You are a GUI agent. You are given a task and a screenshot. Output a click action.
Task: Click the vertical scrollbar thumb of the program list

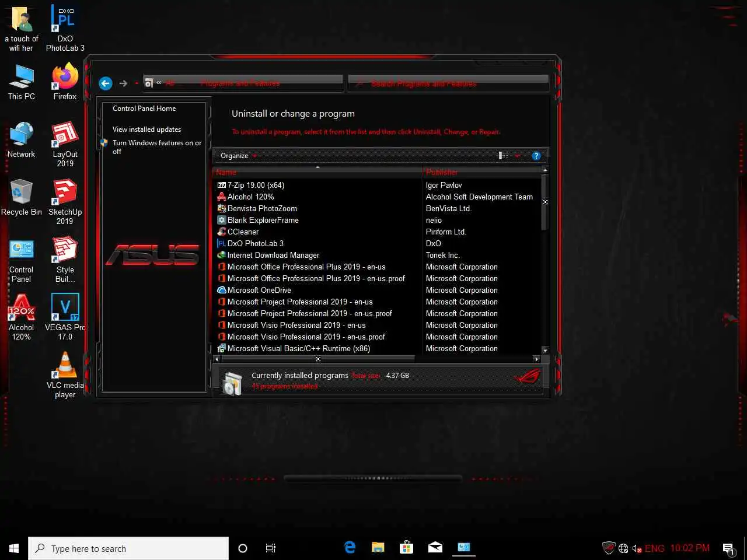click(544, 202)
